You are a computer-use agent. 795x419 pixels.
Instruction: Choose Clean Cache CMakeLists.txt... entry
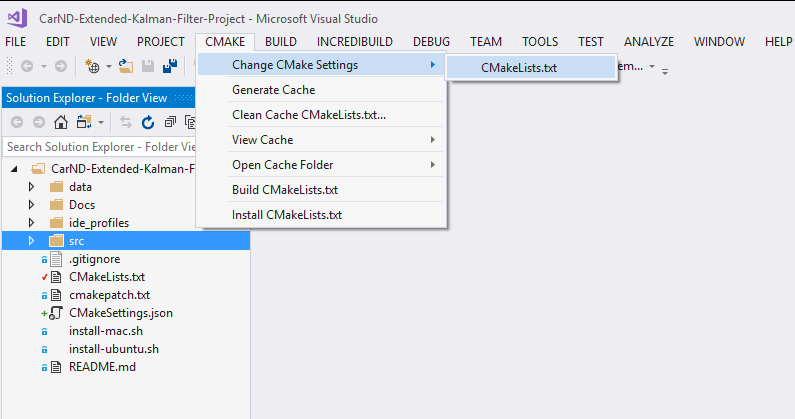[321, 115]
